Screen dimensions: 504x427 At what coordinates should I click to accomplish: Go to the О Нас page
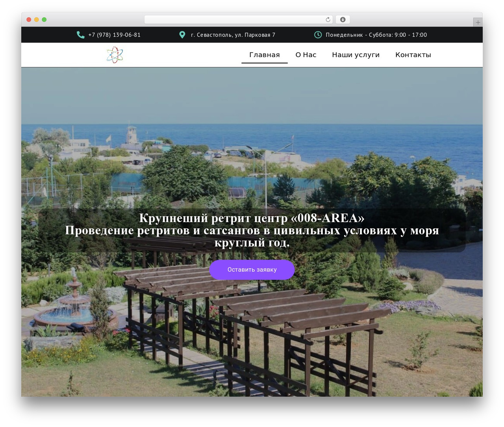306,55
